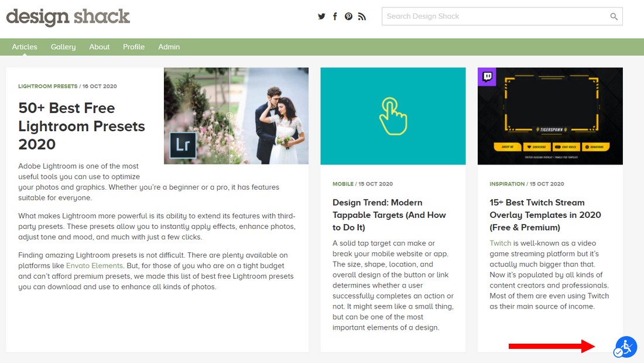The width and height of the screenshot is (644, 363).
Task: Follow the Envato Elements link
Action: click(x=94, y=266)
